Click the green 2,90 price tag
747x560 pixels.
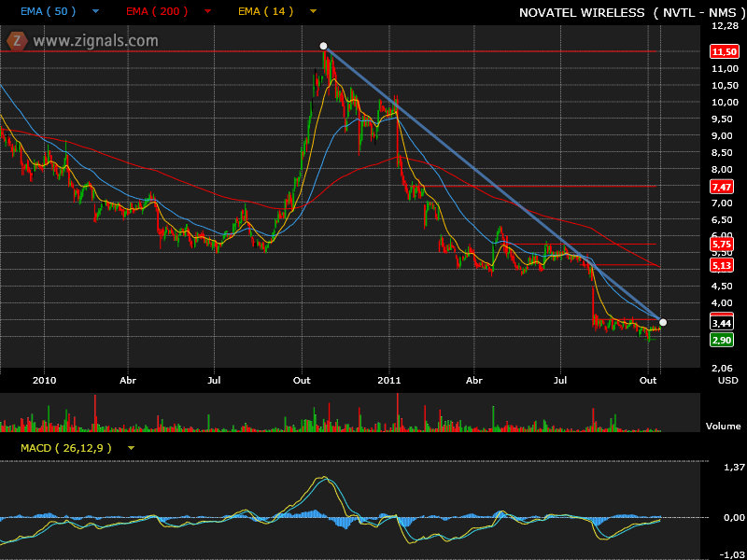pos(721,340)
